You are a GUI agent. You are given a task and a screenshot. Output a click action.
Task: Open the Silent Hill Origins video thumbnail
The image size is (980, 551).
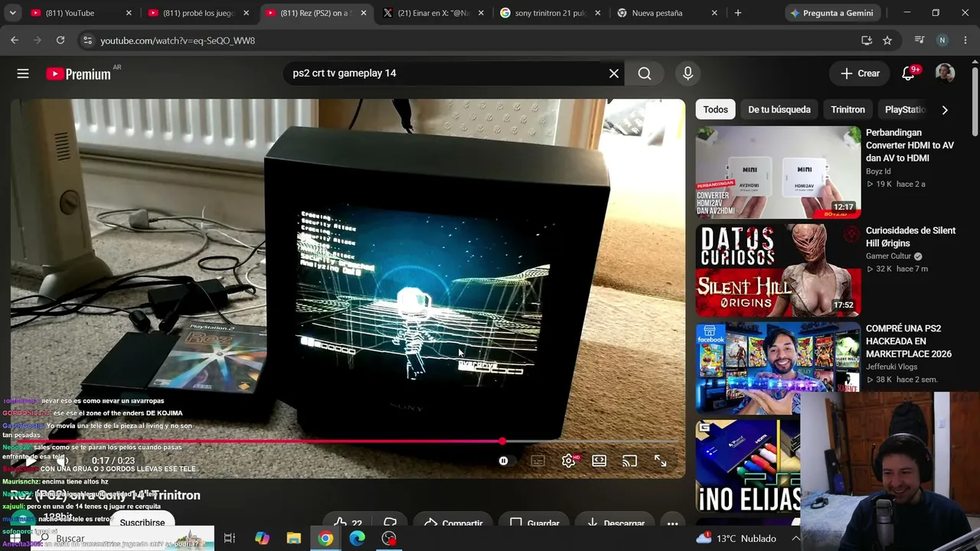click(x=778, y=270)
